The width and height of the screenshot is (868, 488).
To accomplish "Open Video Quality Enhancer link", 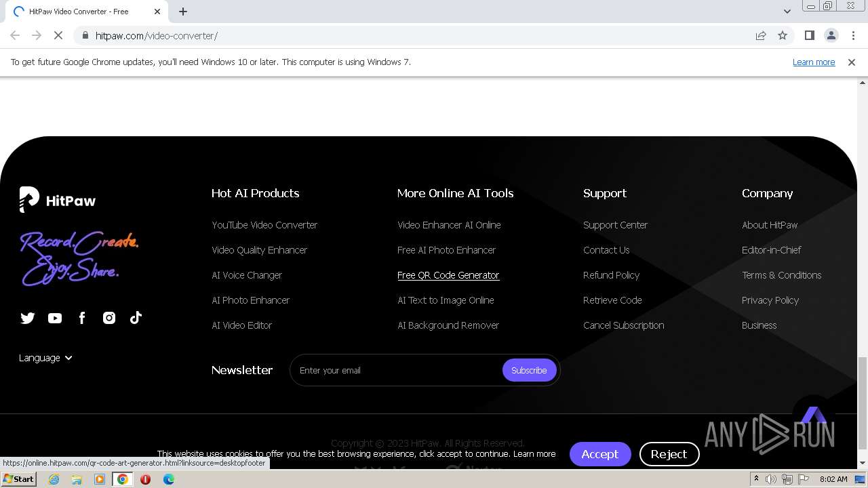I will [x=259, y=250].
